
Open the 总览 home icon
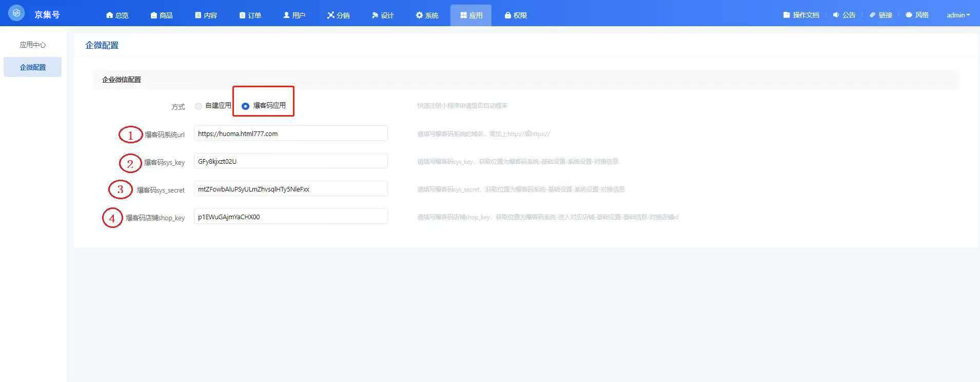[x=109, y=15]
